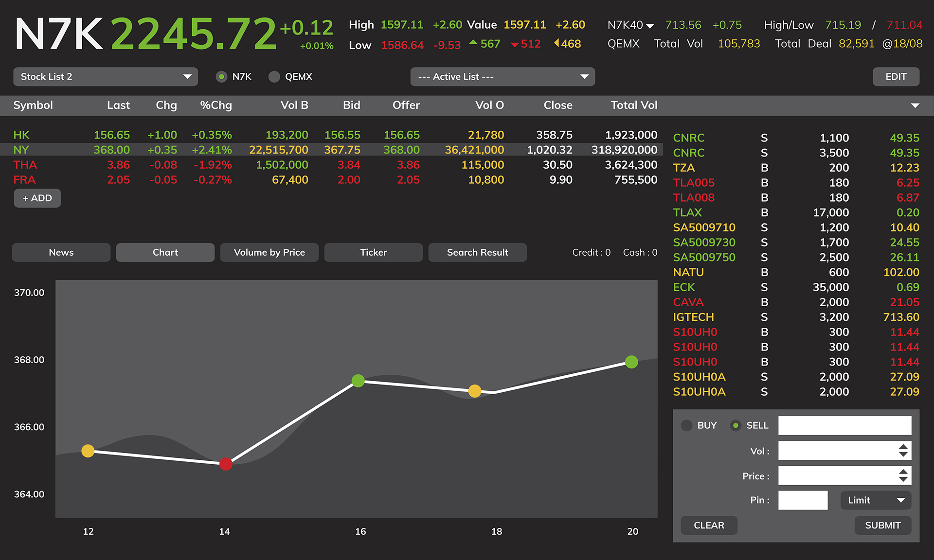The image size is (934, 560).
Task: Click the Pin input field
Action: click(803, 500)
